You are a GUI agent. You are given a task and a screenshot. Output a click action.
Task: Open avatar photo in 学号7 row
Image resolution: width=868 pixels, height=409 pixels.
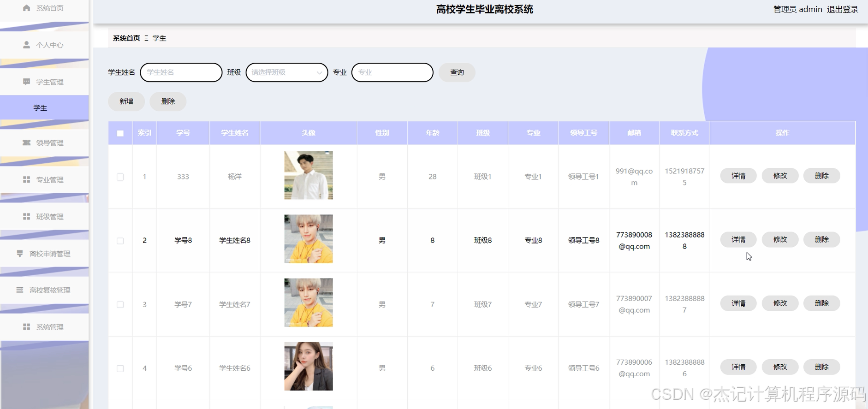[x=309, y=302]
